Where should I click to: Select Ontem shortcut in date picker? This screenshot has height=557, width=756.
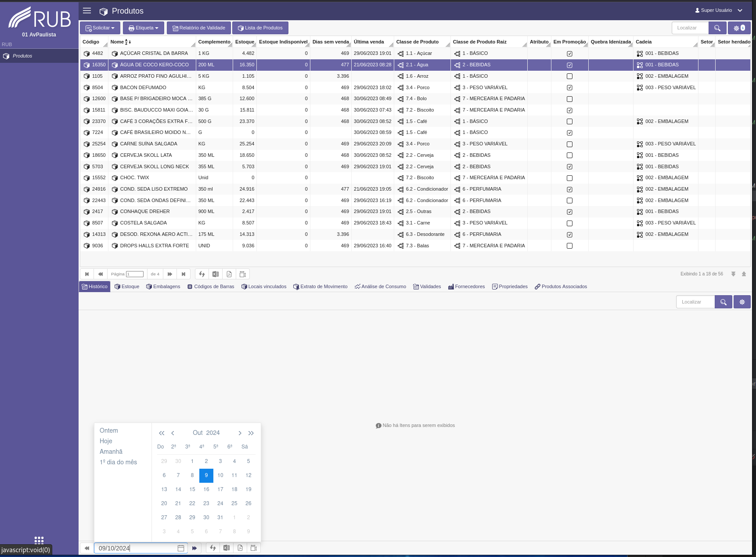[x=109, y=430]
